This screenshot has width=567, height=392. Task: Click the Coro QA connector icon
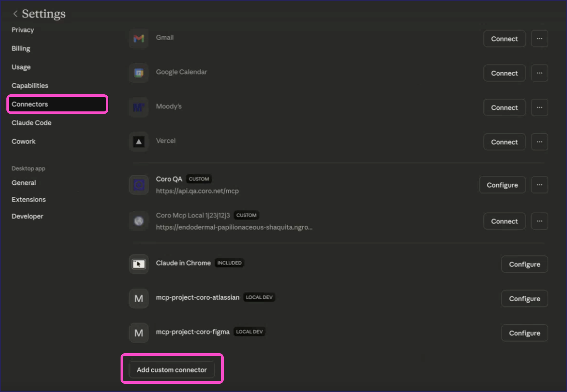coord(139,185)
